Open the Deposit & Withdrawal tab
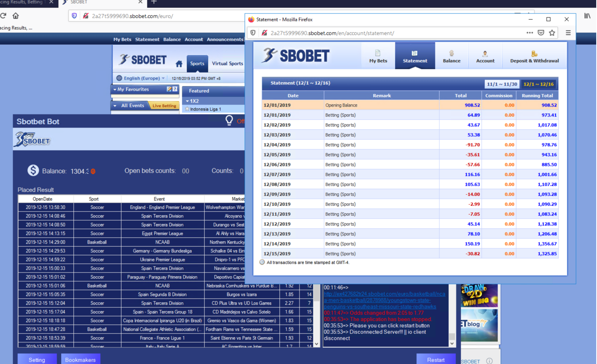Image resolution: width=597 pixels, height=364 pixels. (x=534, y=56)
